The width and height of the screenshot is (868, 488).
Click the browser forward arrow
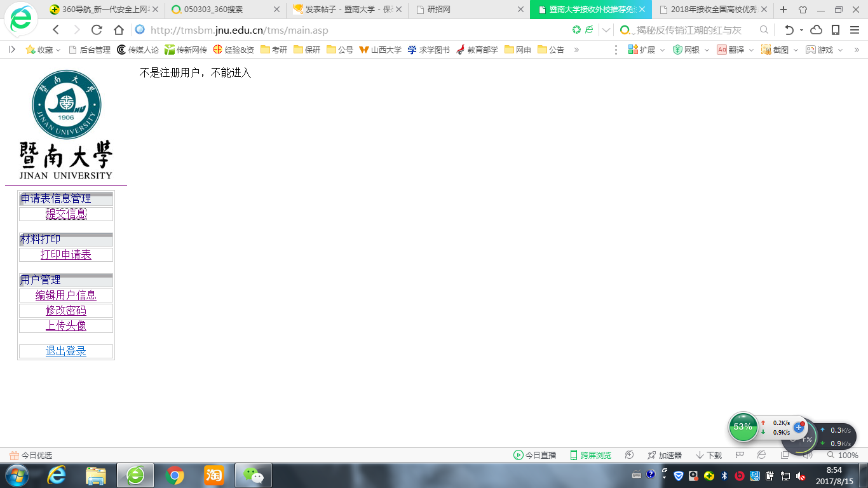pyautogui.click(x=77, y=30)
